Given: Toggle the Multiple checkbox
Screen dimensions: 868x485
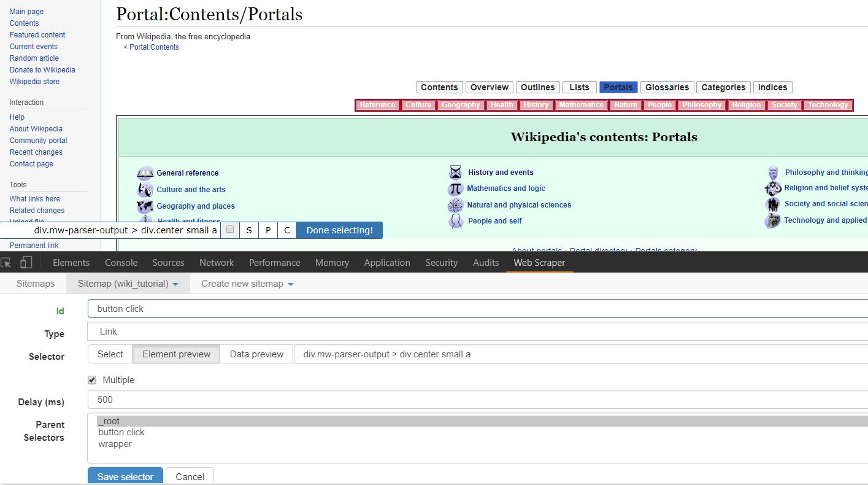Looking at the screenshot, I should coord(92,380).
